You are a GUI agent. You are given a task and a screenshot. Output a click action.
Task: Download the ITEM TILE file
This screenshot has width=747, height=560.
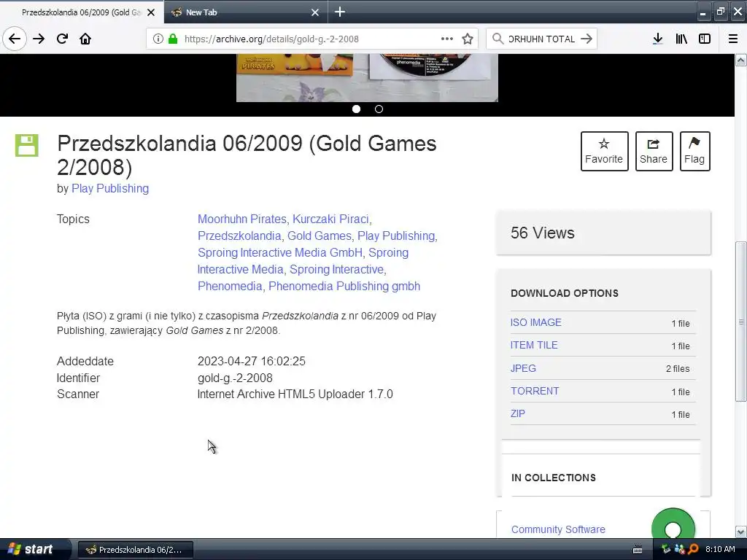[534, 345]
